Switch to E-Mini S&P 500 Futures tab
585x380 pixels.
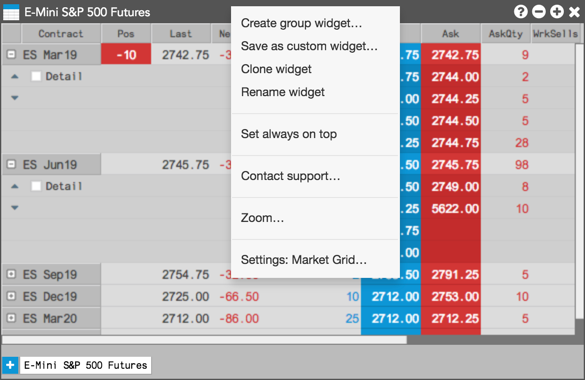click(85, 365)
